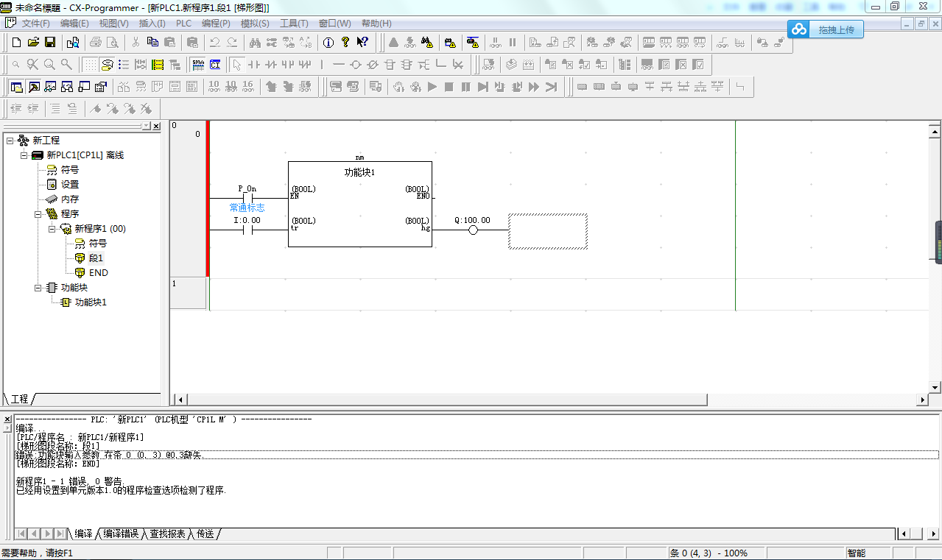Click the yellow question mark help icon
The image size is (942, 560).
[x=345, y=43]
